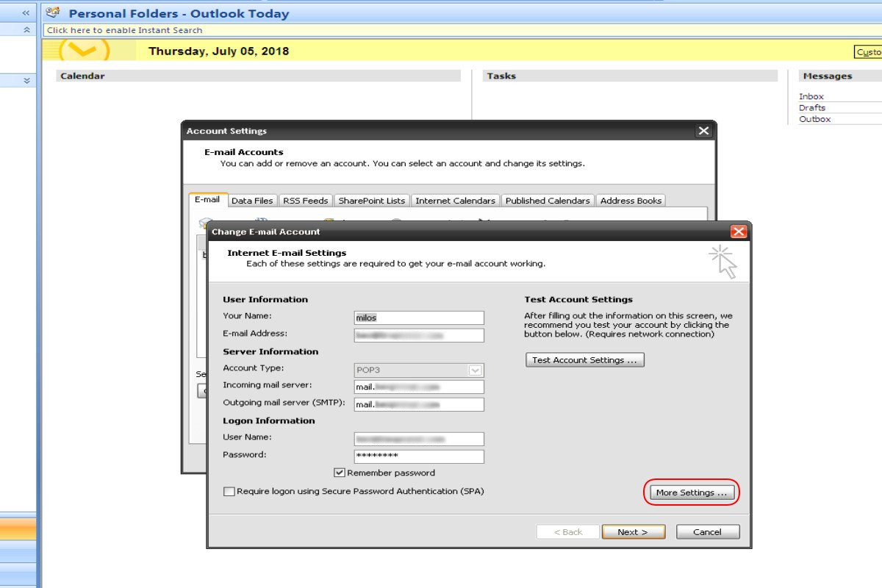
Task: Open the Data Files tab
Action: [252, 201]
